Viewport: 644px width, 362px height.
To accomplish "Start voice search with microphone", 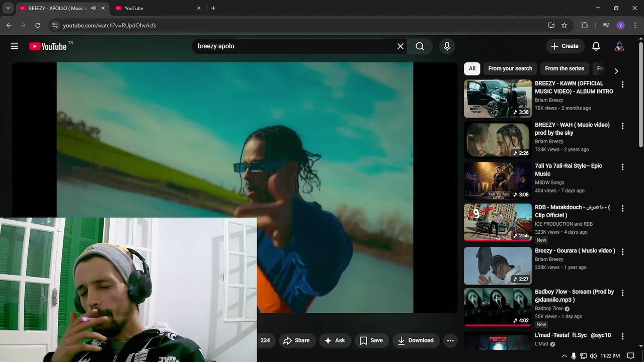I will coord(447,46).
